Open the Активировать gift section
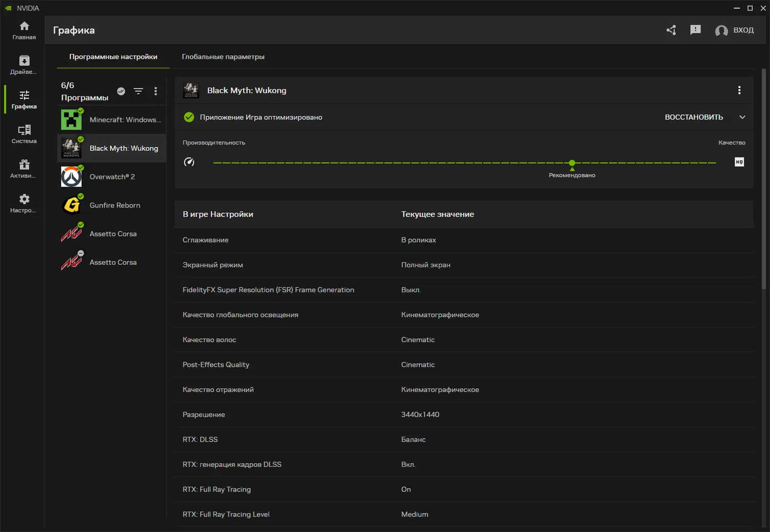 click(x=24, y=169)
